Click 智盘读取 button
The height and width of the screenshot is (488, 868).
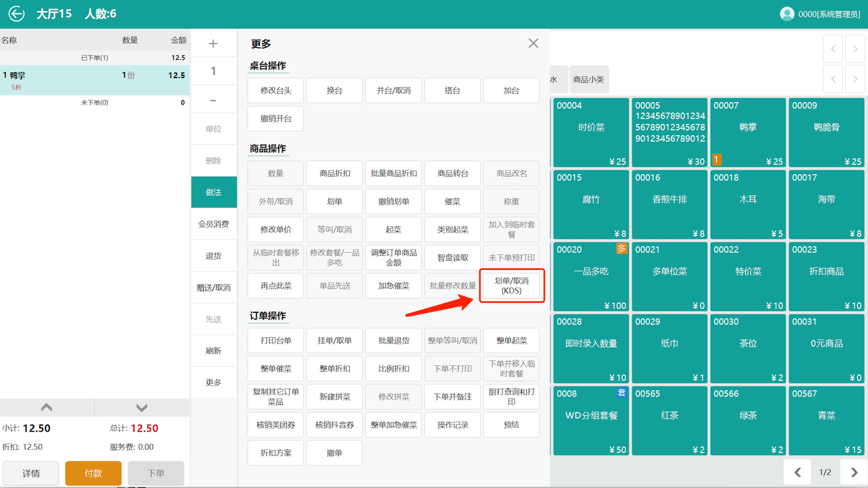coord(452,258)
